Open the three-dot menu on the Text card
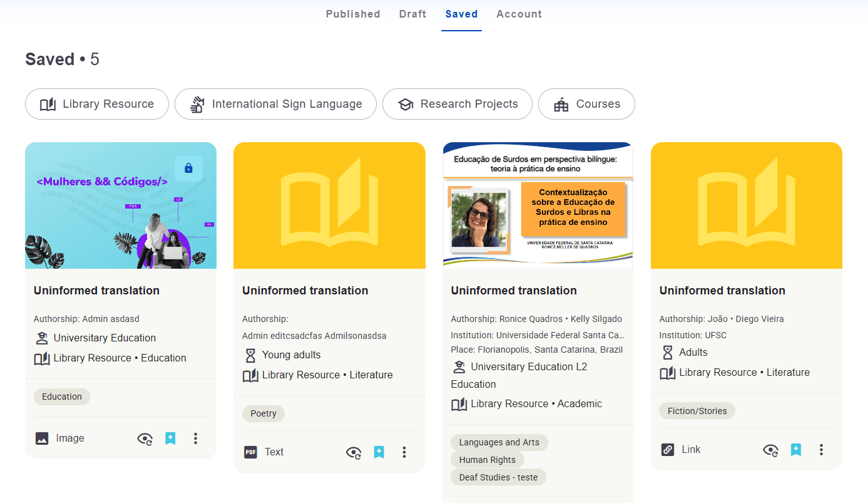Viewport: 868px width, 503px height. tap(404, 452)
